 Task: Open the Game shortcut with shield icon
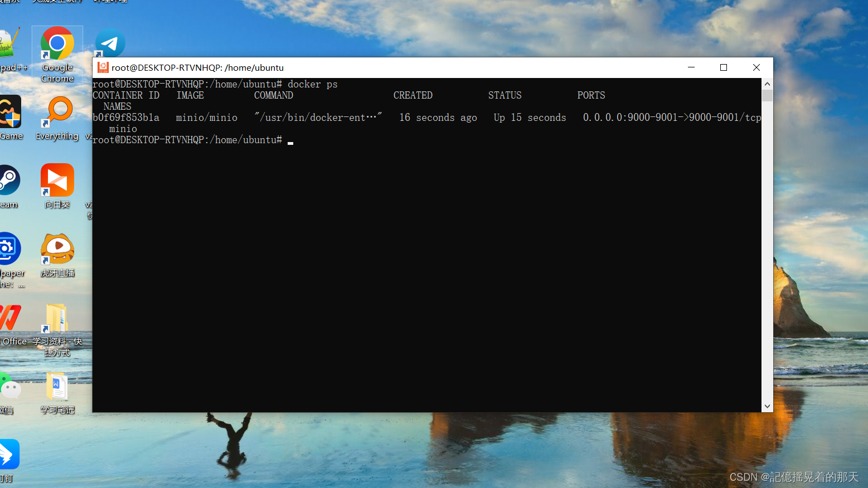[x=11, y=118]
